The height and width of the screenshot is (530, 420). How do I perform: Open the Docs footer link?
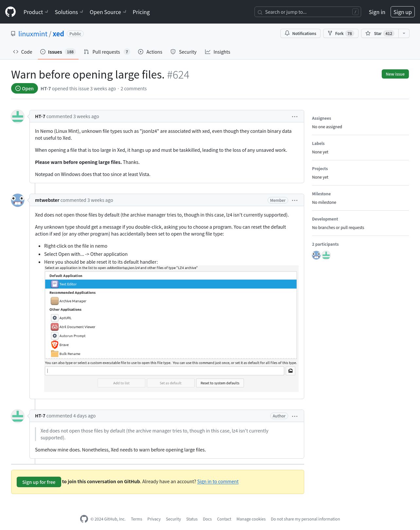click(x=207, y=519)
